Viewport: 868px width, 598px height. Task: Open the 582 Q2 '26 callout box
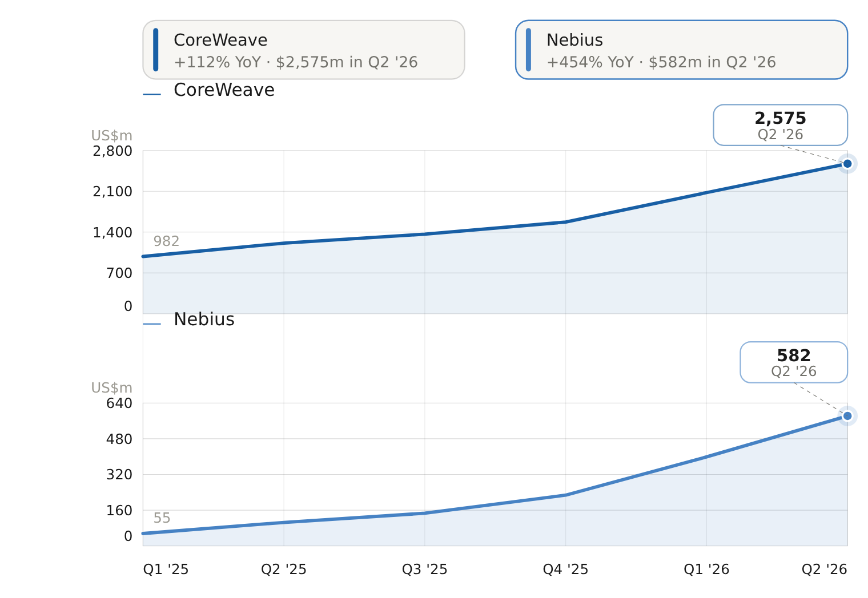tap(794, 362)
